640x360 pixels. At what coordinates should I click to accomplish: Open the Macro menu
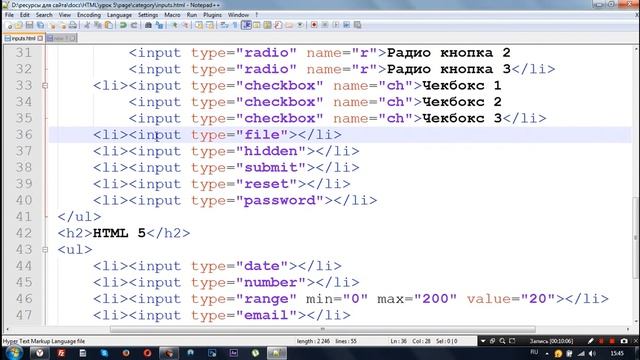pyautogui.click(x=172, y=15)
